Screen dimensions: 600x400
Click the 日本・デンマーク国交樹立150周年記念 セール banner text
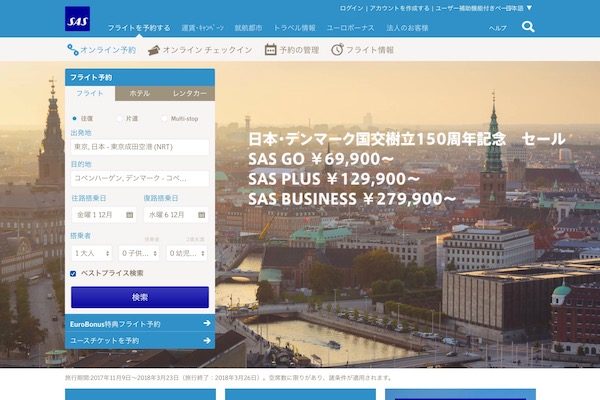coord(407,139)
